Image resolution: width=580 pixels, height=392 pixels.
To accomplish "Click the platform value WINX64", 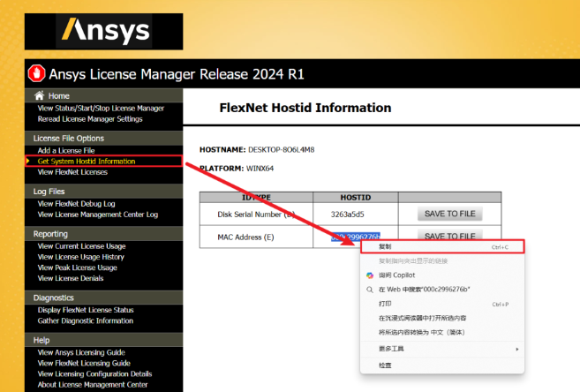I will [x=260, y=169].
